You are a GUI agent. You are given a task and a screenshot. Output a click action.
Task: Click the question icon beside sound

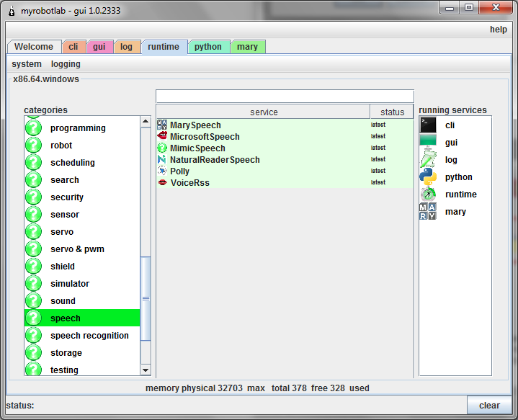point(34,300)
